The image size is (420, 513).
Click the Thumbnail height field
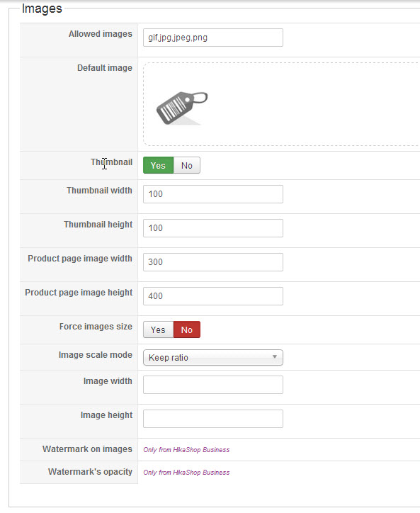pyautogui.click(x=213, y=228)
